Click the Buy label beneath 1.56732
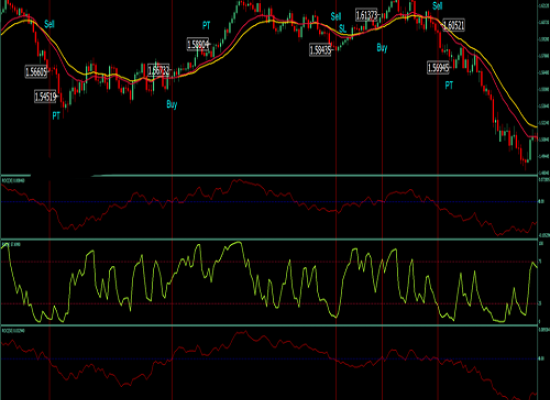 (172, 105)
